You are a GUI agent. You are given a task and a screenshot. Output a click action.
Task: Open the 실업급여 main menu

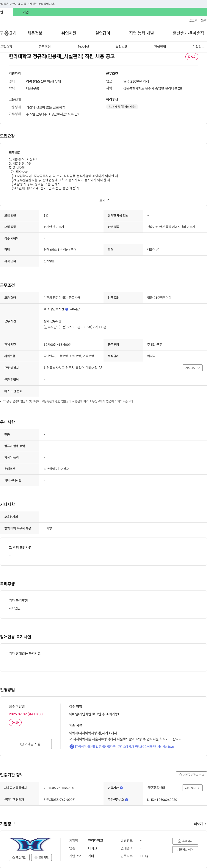tap(103, 33)
